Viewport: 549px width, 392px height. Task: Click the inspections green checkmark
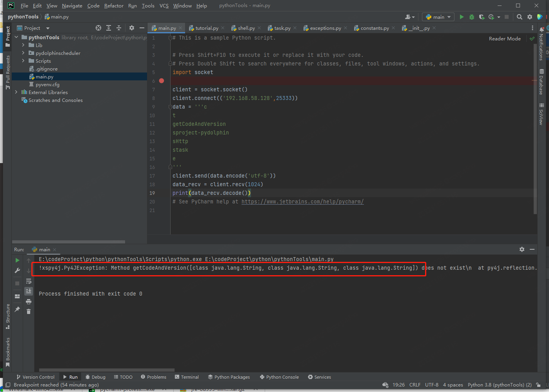click(532, 38)
